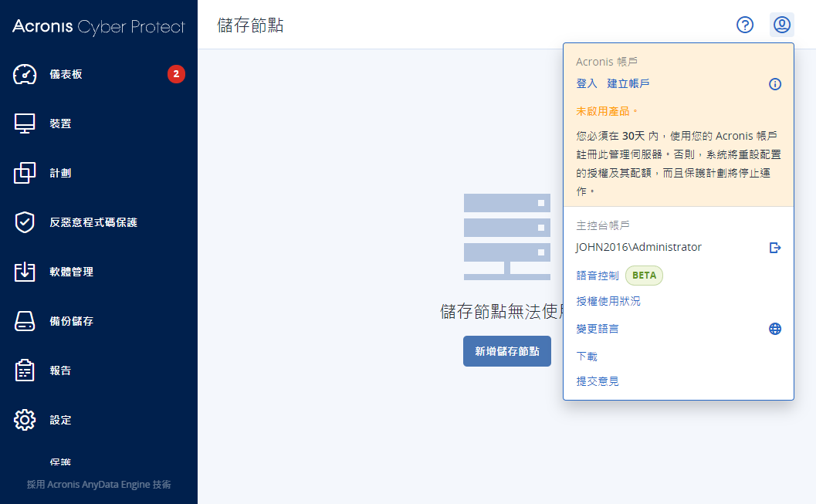The image size is (816, 504).
Task: Click the Acronis Cyber Protect logo
Action: [x=98, y=26]
